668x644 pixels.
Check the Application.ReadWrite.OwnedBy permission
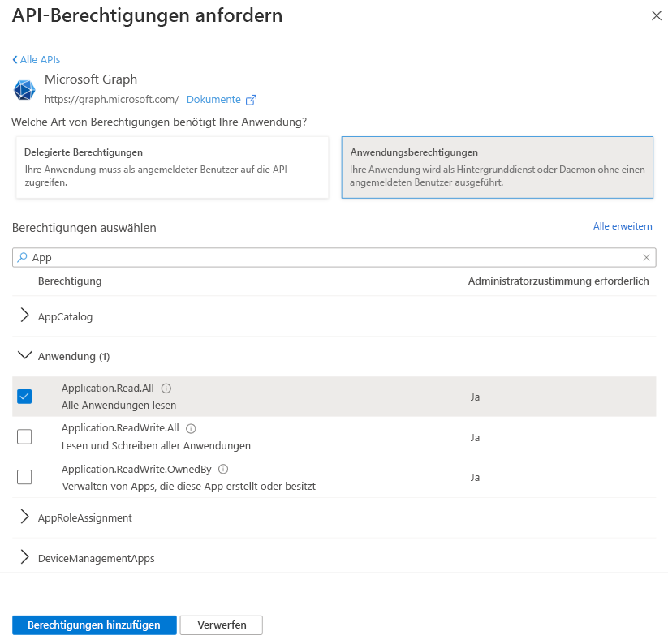pos(24,476)
